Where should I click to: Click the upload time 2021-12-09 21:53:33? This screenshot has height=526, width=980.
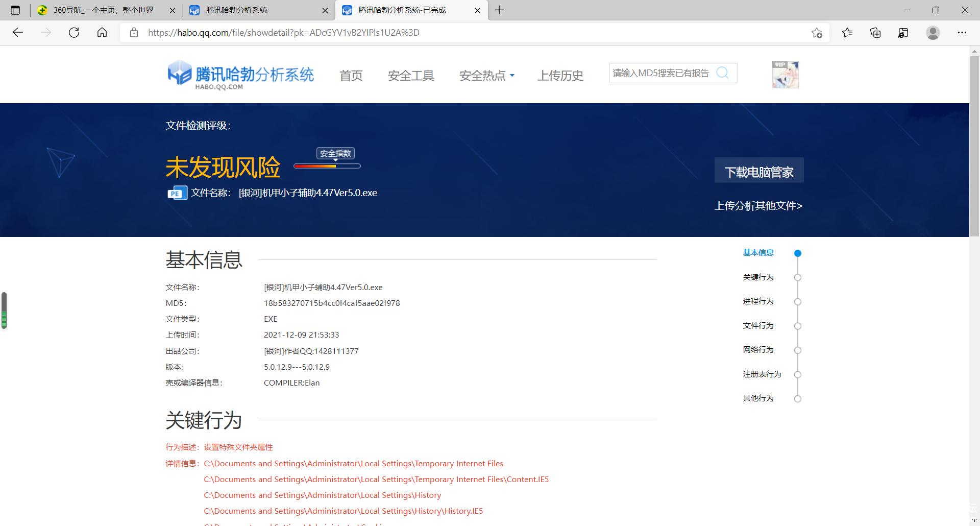coord(301,335)
